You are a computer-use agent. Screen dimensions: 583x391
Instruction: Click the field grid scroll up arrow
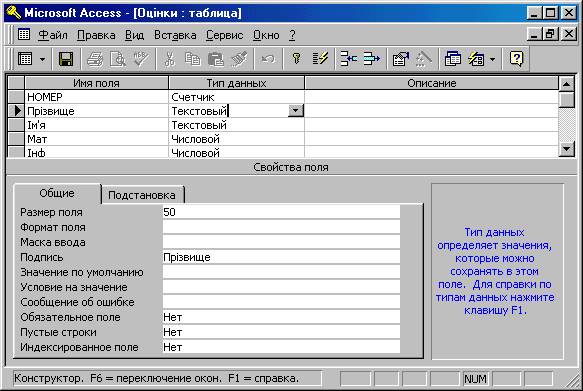click(566, 84)
